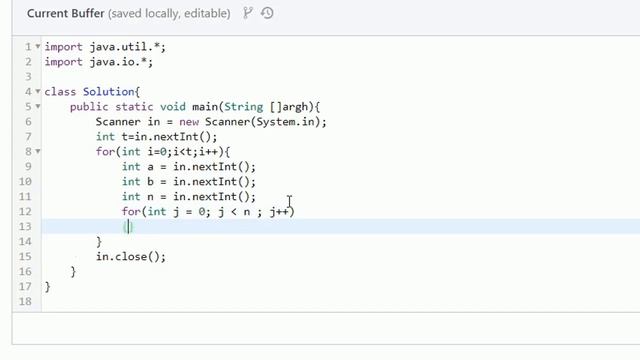Screen dimensions: 640x360
Task: Click the 'Current Buffer' heading text
Action: tap(66, 13)
